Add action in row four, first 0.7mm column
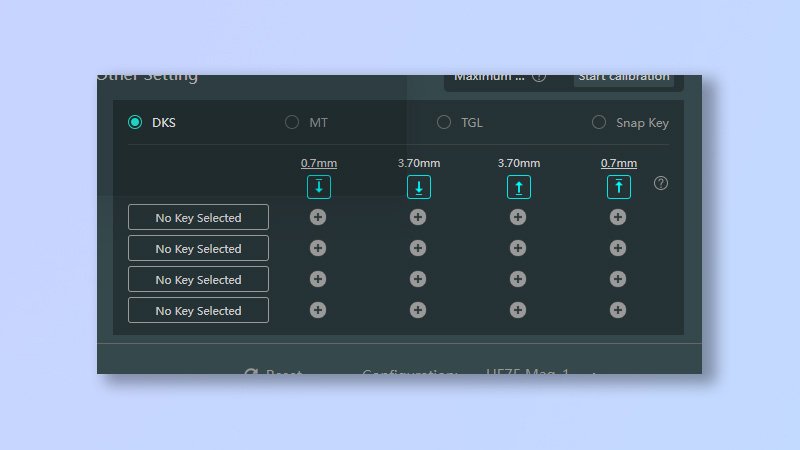The height and width of the screenshot is (450, 800). (x=318, y=310)
